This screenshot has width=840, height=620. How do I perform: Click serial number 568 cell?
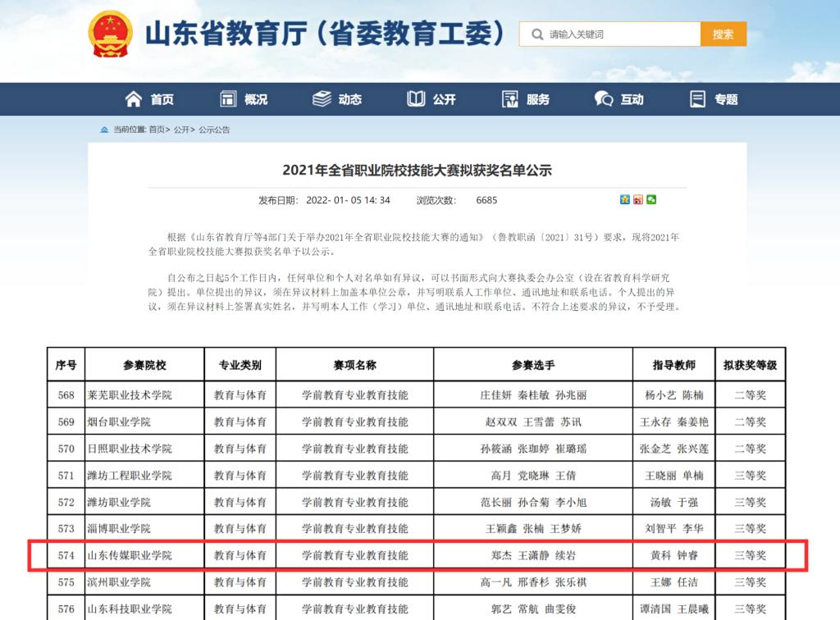click(66, 395)
